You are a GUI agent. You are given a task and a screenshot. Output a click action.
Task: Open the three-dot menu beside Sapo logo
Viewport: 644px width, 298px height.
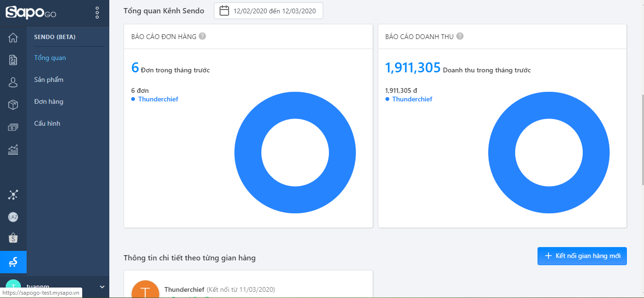[x=97, y=13]
